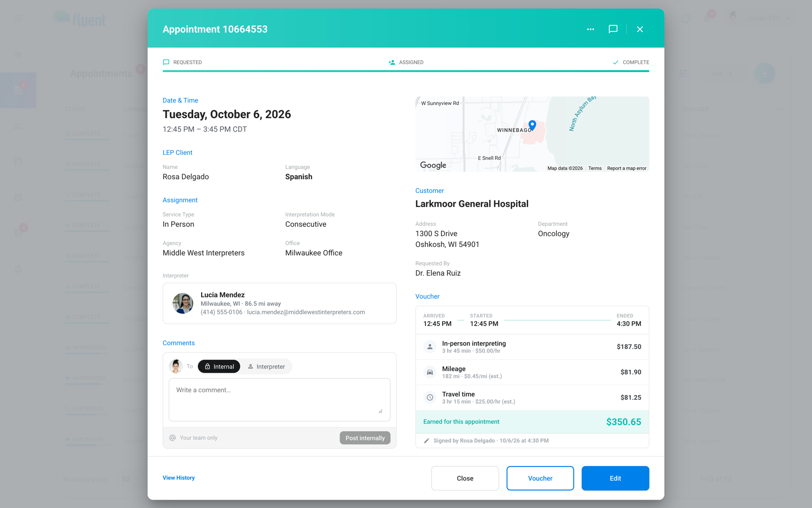Click Dr. Elena Ruiz requester name

click(438, 273)
